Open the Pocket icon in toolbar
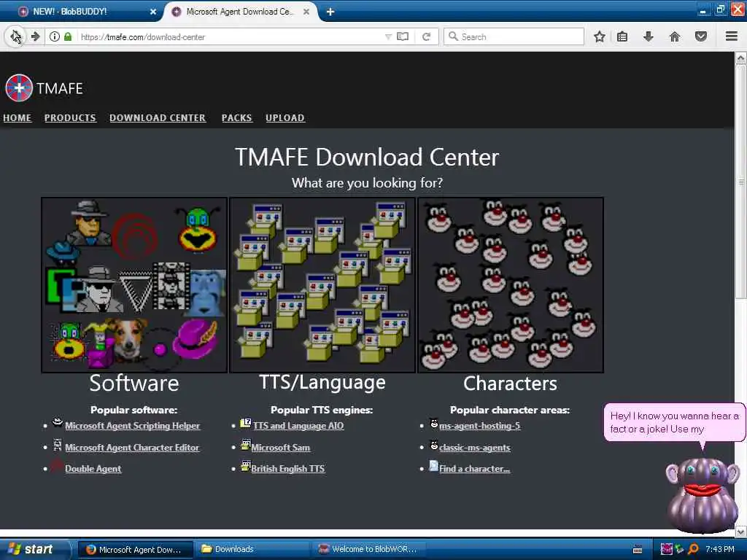Screen dimensions: 747x560 pos(701,36)
